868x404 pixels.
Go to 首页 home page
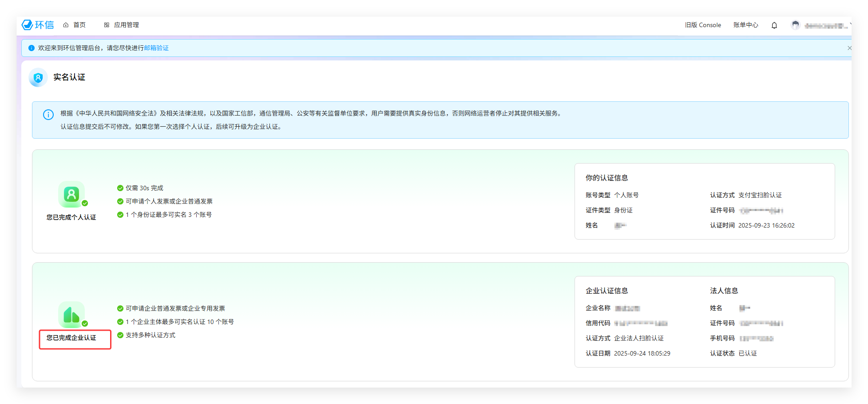tap(75, 25)
